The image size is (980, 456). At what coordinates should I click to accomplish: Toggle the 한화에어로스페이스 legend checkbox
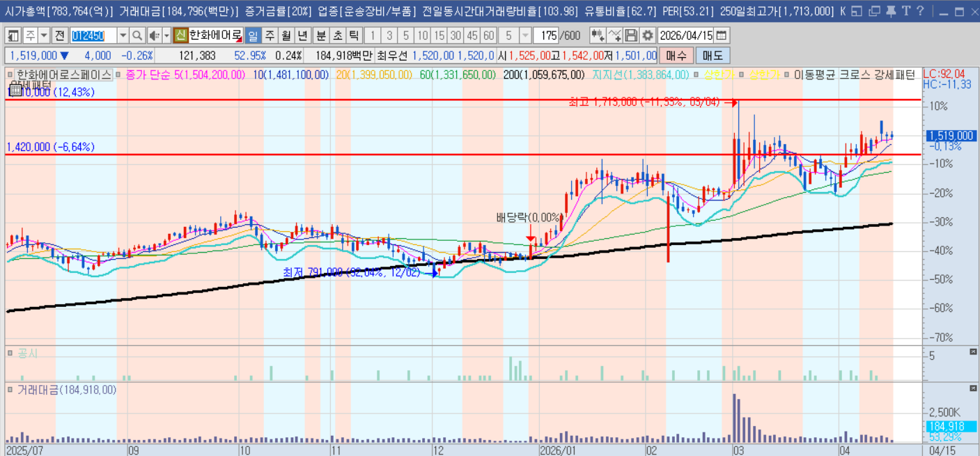coord(10,74)
